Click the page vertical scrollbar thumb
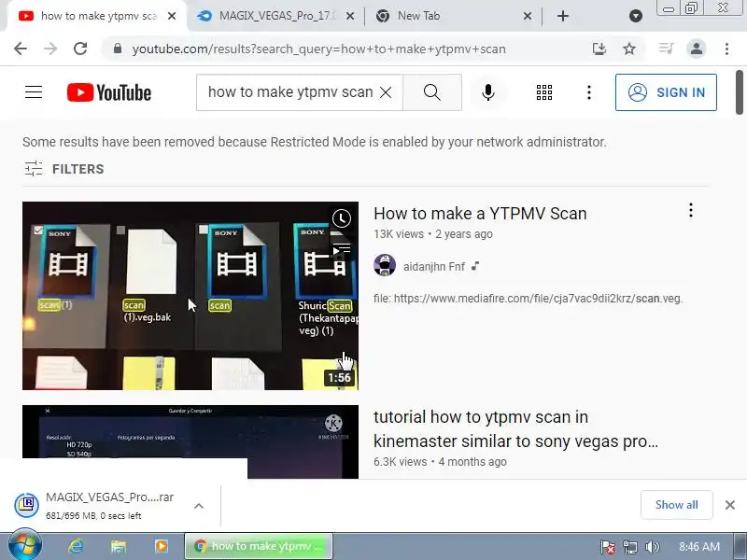Image resolution: width=747 pixels, height=560 pixels. pos(739,92)
